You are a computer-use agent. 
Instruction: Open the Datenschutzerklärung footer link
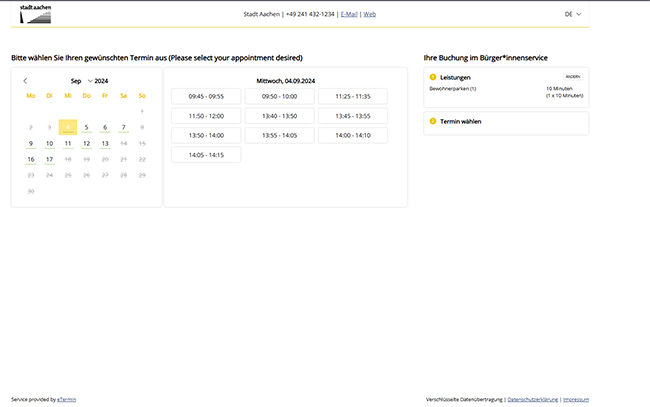pos(532,399)
